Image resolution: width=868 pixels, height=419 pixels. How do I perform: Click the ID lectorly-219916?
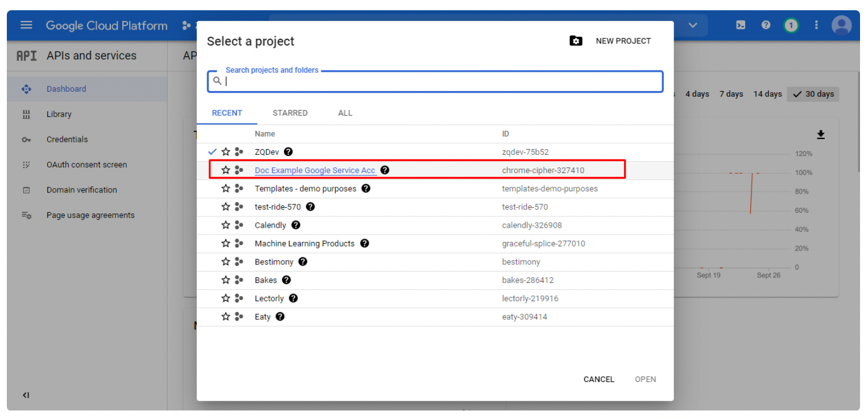pyautogui.click(x=530, y=298)
